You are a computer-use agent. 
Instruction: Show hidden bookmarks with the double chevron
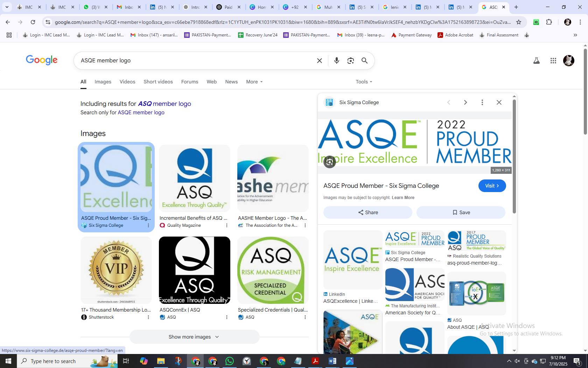tap(575, 35)
